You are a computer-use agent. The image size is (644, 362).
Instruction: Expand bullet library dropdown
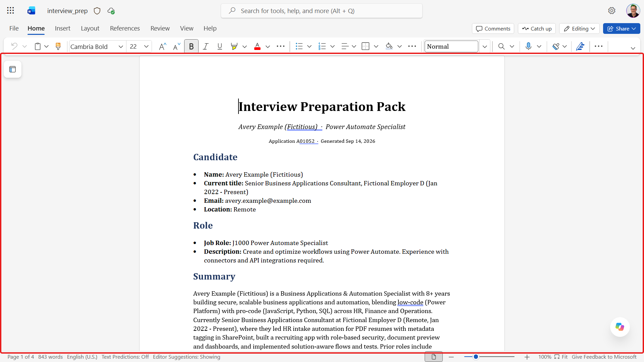(x=309, y=47)
